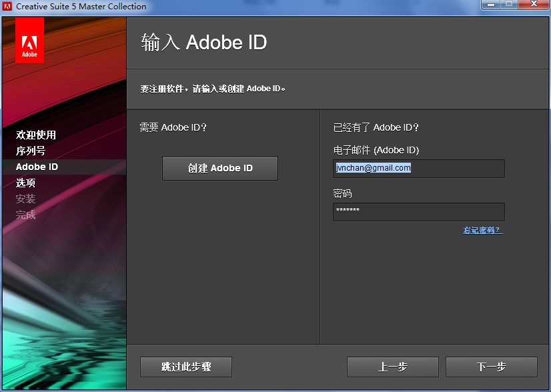Click the Creative Suite 5 Master Collection title
The height and width of the screenshot is (392, 551).
pyautogui.click(x=81, y=6)
